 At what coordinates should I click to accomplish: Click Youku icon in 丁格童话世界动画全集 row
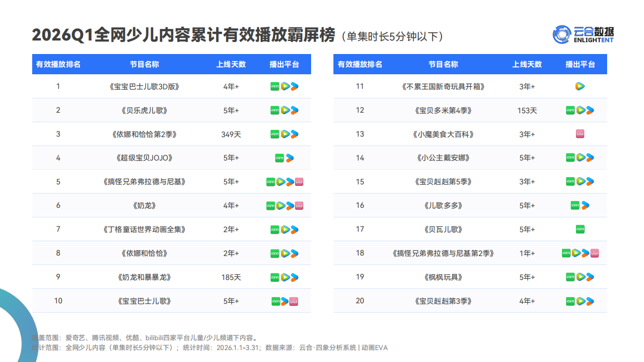tap(294, 230)
